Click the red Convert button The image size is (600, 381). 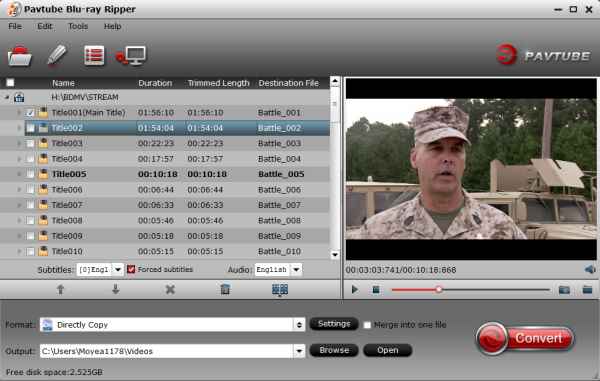point(525,338)
